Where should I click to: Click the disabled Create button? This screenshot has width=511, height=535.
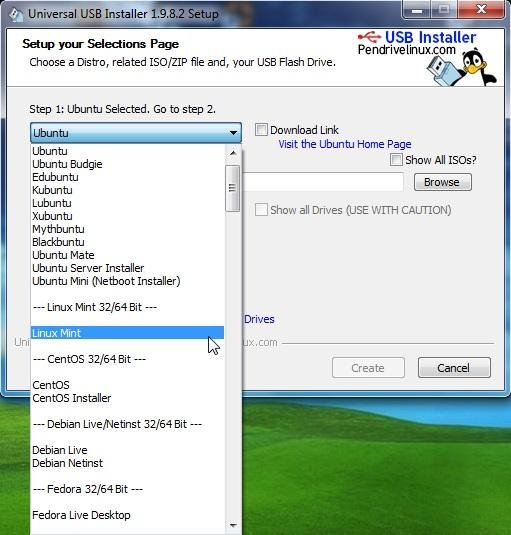coord(368,367)
